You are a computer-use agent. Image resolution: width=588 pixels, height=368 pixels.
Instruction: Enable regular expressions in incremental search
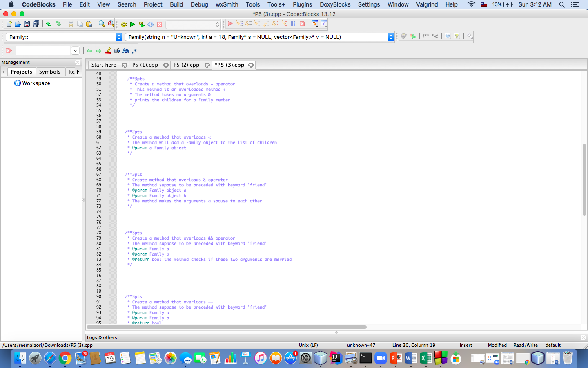(x=134, y=51)
